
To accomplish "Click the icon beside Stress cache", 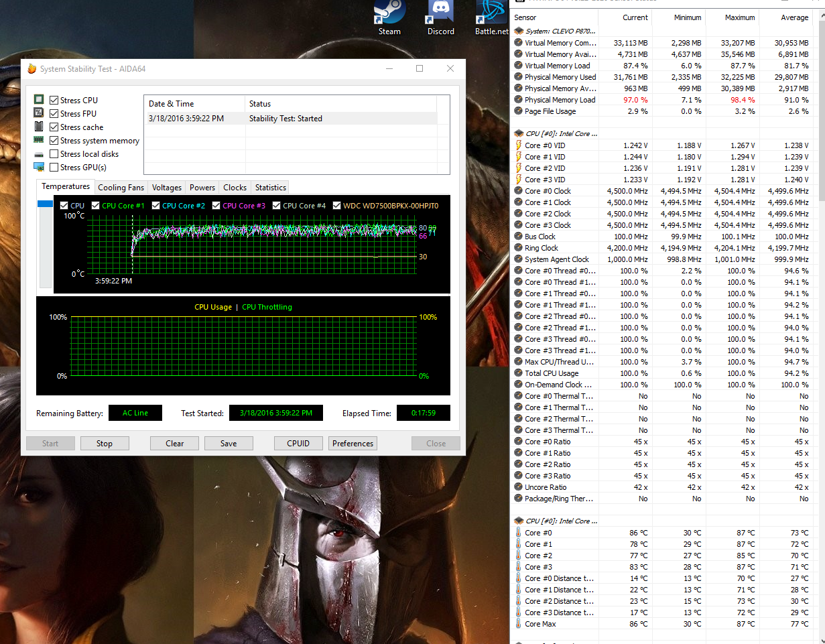I will point(39,127).
